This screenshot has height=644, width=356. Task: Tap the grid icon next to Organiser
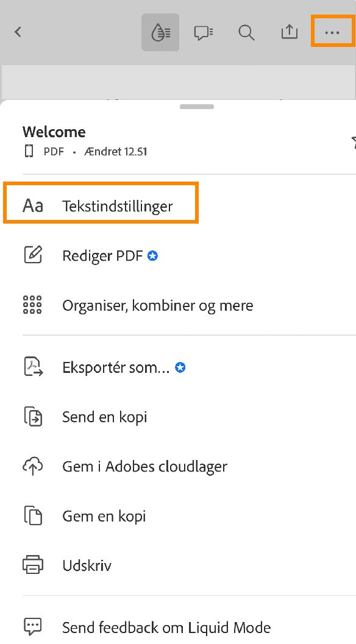[x=33, y=305]
